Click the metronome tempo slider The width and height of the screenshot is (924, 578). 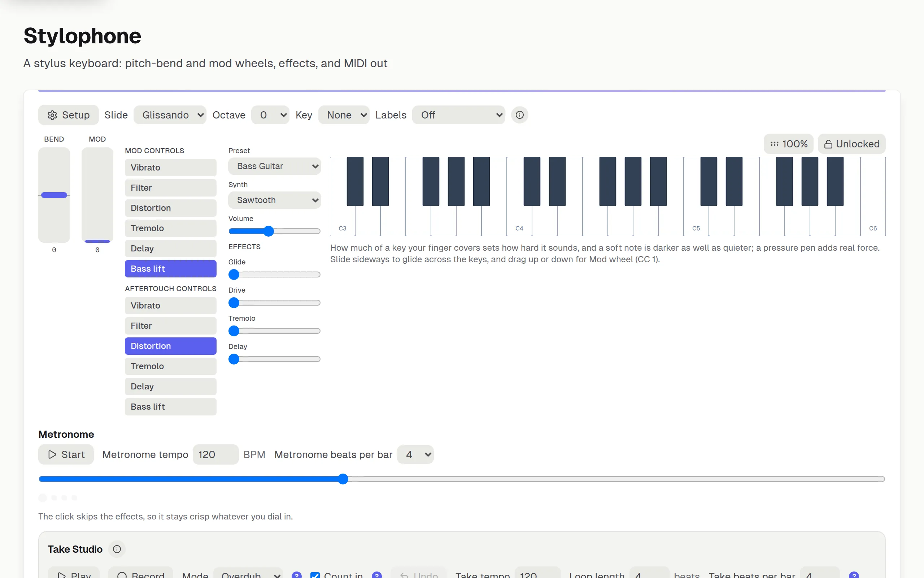tap(462, 479)
